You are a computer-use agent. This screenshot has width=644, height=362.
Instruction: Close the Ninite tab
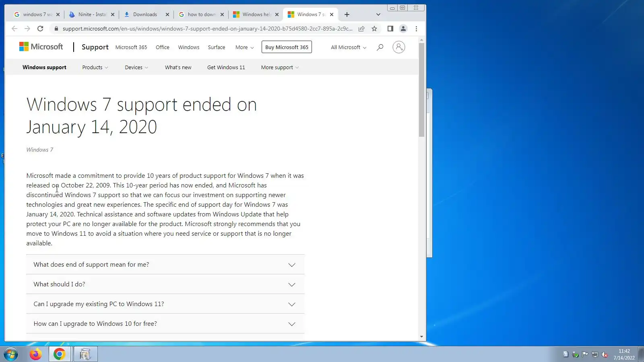pos(113,14)
